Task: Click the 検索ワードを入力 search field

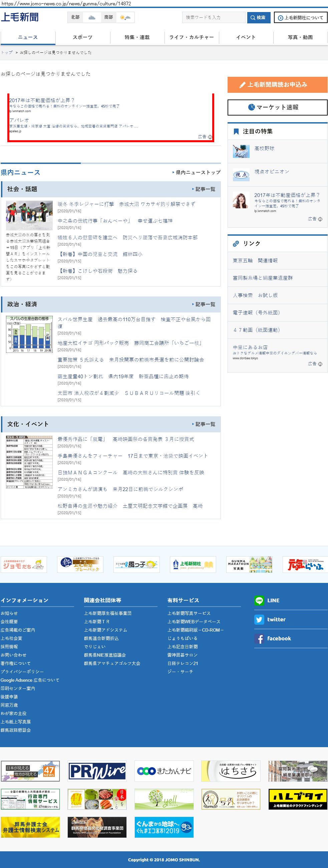Action: click(x=214, y=17)
